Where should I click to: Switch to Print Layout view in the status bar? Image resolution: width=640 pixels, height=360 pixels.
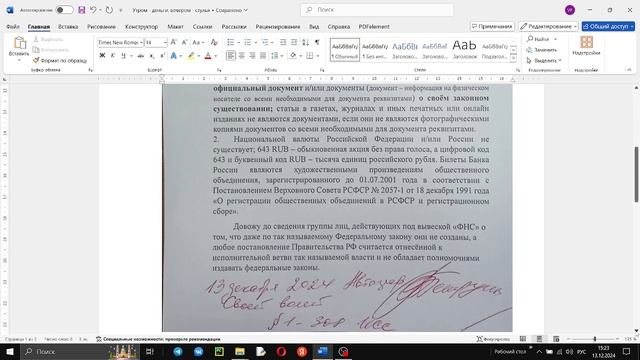(539, 339)
